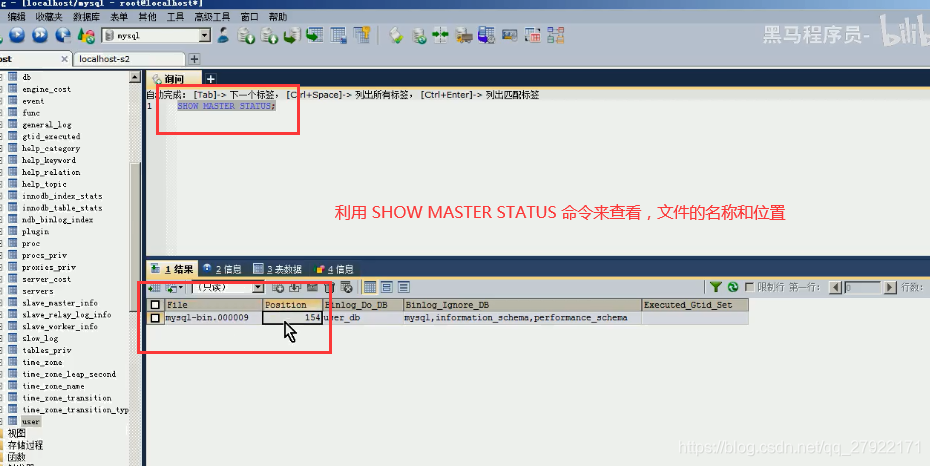
Task: Click the create table grid icon
Action: [x=339, y=36]
